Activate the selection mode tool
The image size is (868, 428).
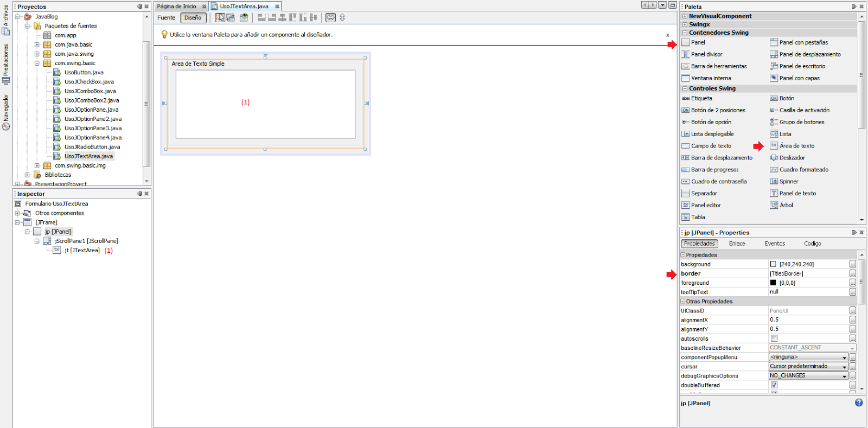[x=219, y=17]
